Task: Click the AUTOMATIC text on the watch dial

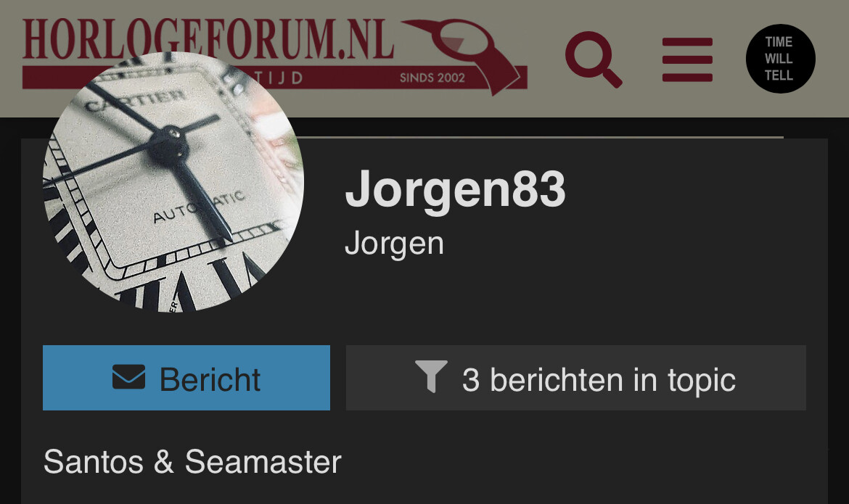Action: pyautogui.click(x=200, y=207)
